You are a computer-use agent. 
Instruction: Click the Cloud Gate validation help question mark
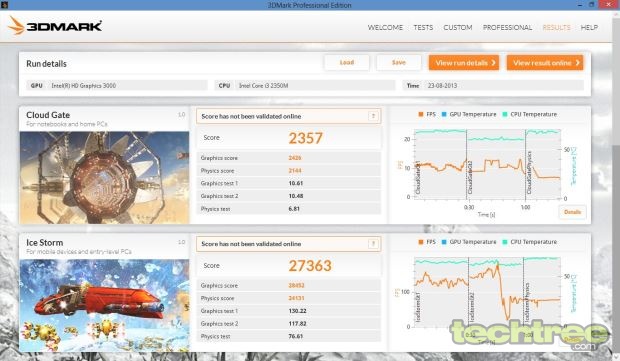(373, 116)
